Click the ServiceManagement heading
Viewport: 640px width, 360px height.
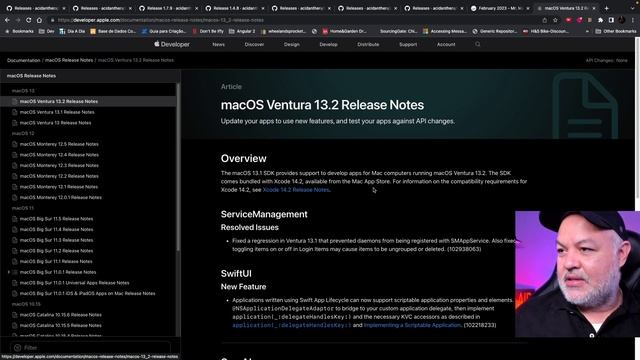(x=264, y=214)
